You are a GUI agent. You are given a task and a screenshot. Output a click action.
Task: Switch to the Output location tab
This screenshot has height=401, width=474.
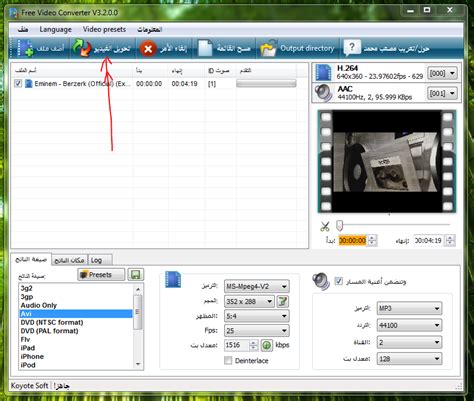pyautogui.click(x=69, y=260)
